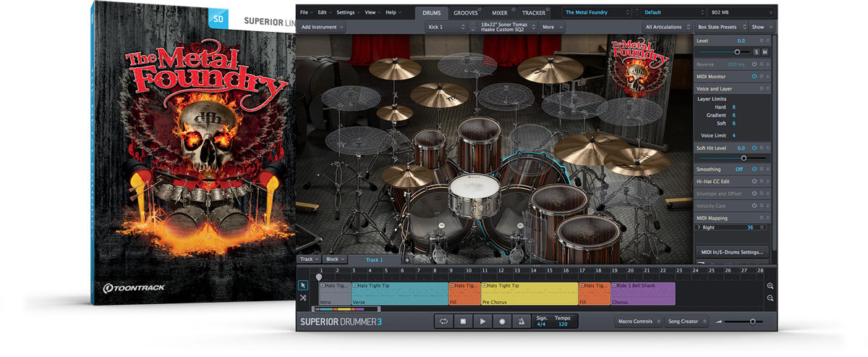Screen dimensions: 868x357
Task: Open the Soft Hit Level menu icon
Action: pos(760,148)
